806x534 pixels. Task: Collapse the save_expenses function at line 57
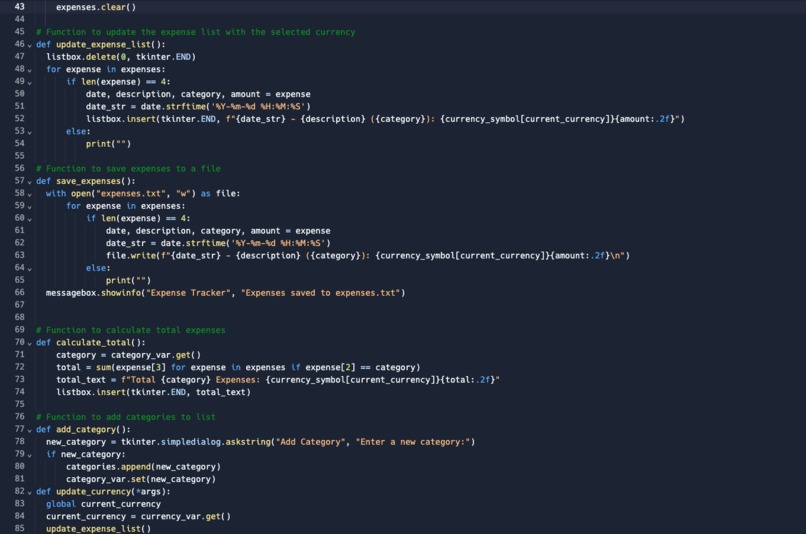[29, 182]
